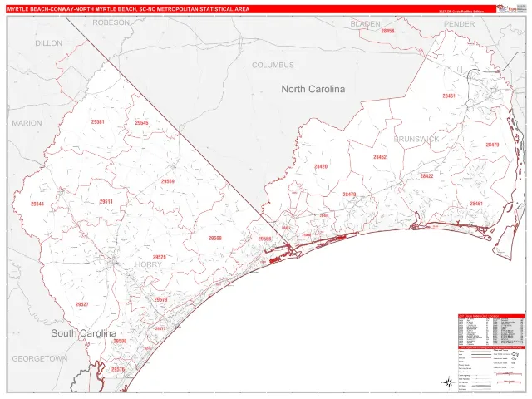
Task: Click ZIP code label 29511
Action: [x=106, y=202]
